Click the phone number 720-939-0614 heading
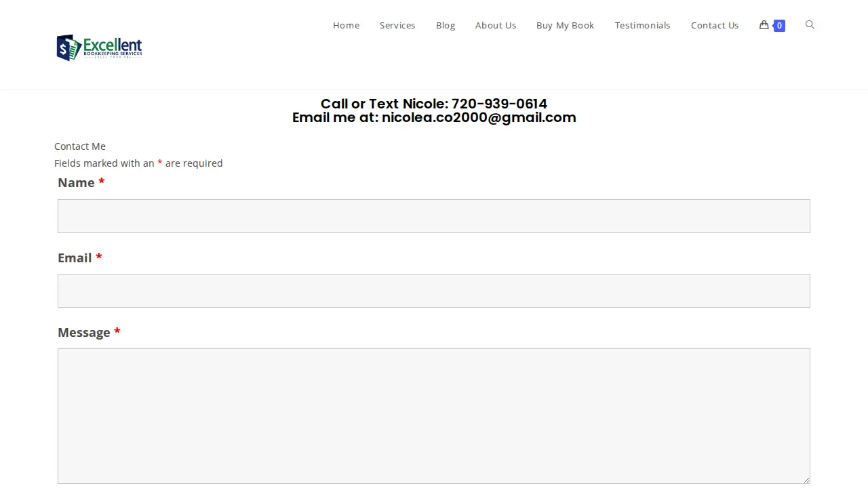This screenshot has height=488, width=868. [x=499, y=104]
